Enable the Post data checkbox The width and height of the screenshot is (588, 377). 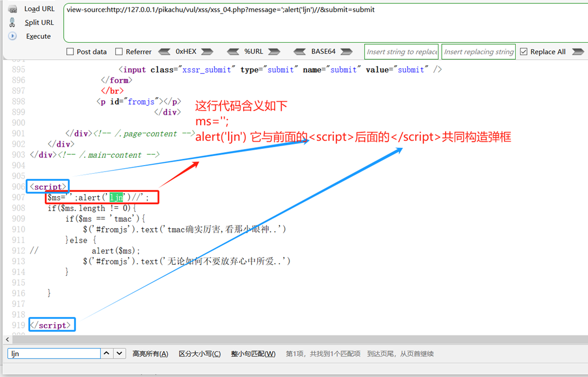point(70,51)
